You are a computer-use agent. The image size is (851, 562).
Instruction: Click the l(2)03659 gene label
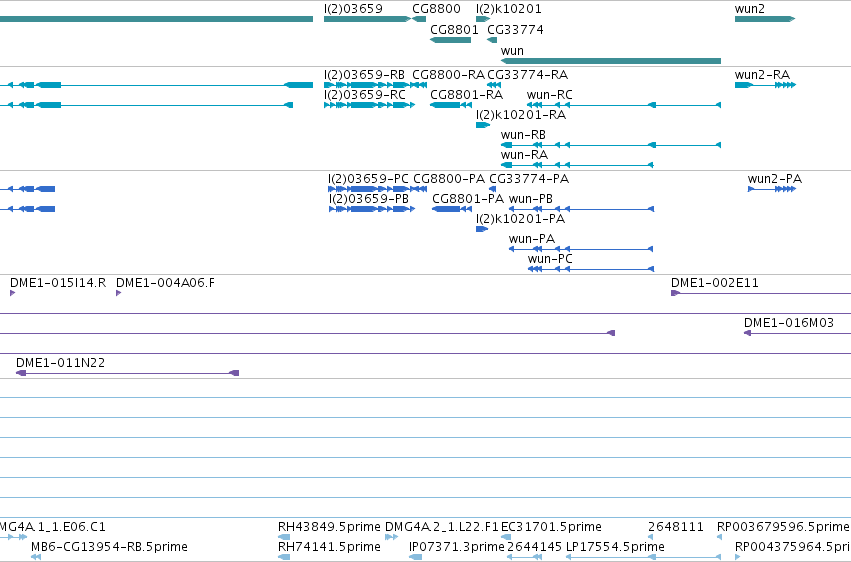tap(353, 9)
